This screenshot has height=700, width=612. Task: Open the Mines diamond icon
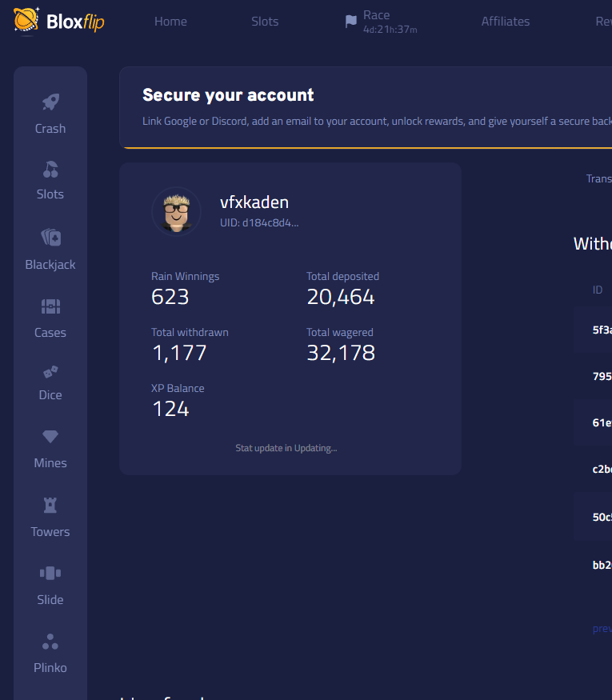pos(50,436)
